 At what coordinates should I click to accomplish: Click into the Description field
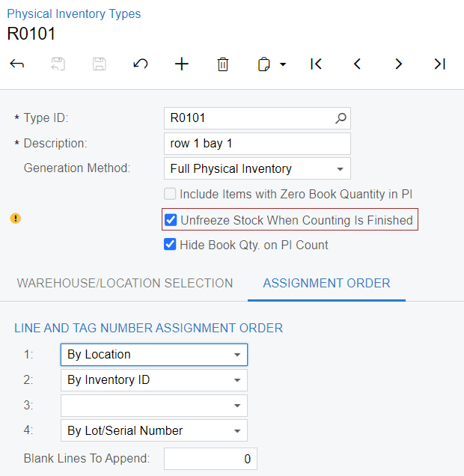click(257, 144)
